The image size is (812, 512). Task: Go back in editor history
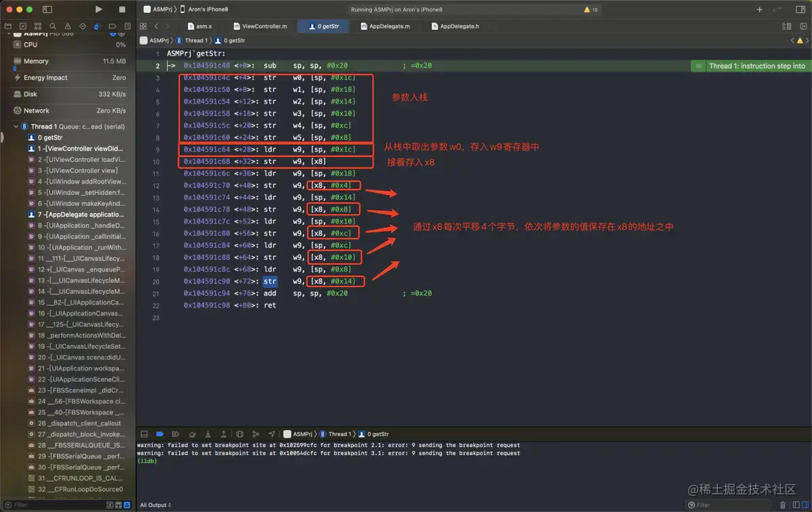pos(156,26)
